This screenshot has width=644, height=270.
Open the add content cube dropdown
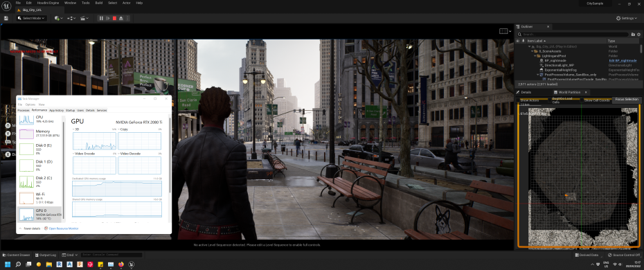click(x=58, y=18)
